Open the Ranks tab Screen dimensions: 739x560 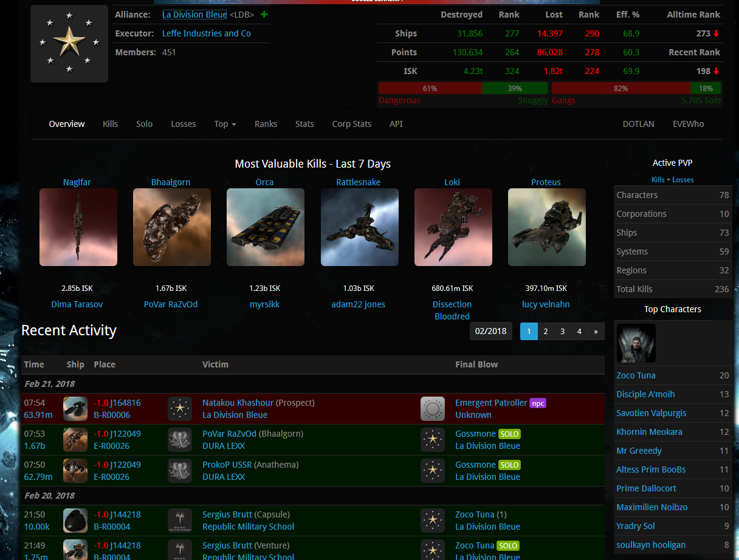[x=266, y=124]
